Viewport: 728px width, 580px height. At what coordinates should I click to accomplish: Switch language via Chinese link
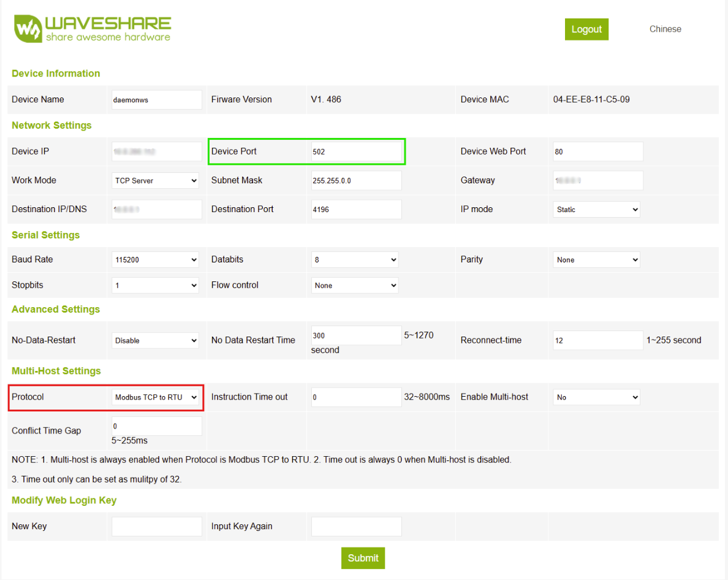pyautogui.click(x=665, y=29)
